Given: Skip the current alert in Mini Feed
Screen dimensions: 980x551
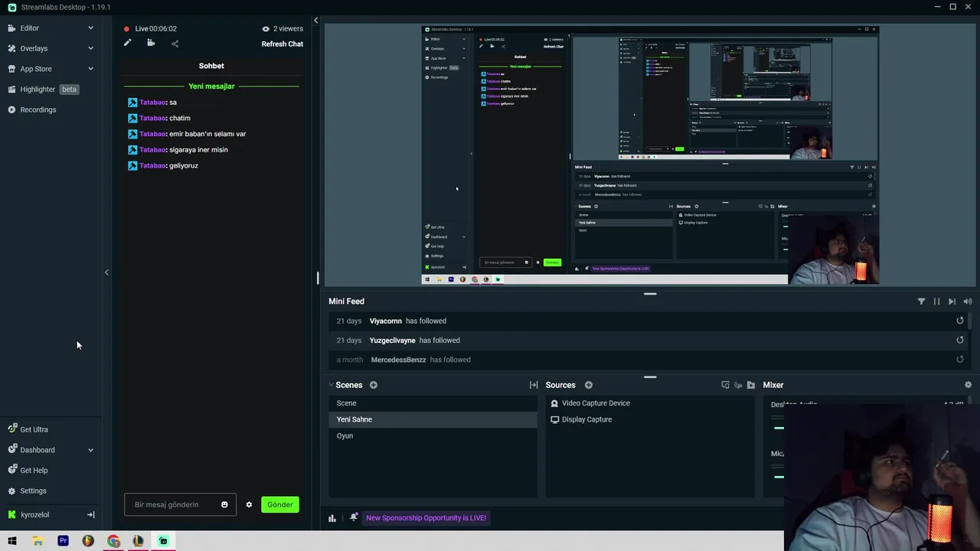Looking at the screenshot, I should [952, 302].
